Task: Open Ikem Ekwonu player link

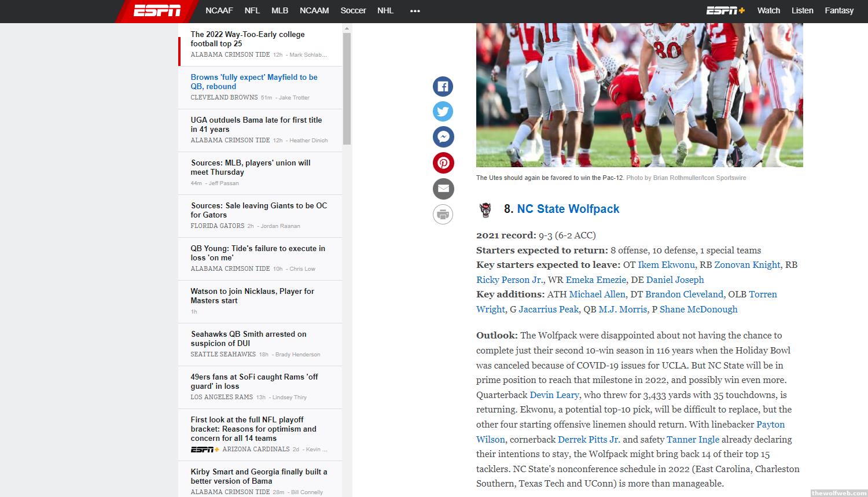Action: tap(666, 264)
